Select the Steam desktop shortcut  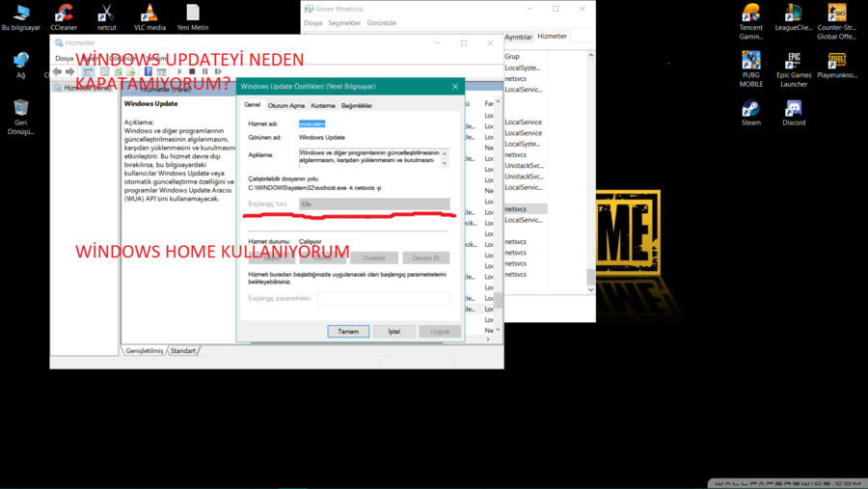pos(751,113)
